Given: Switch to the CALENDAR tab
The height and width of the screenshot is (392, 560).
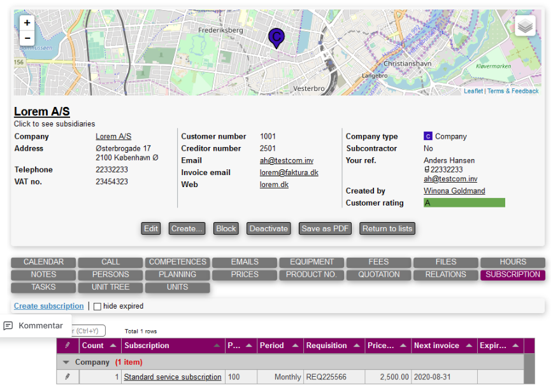Looking at the screenshot, I should coord(43,262).
